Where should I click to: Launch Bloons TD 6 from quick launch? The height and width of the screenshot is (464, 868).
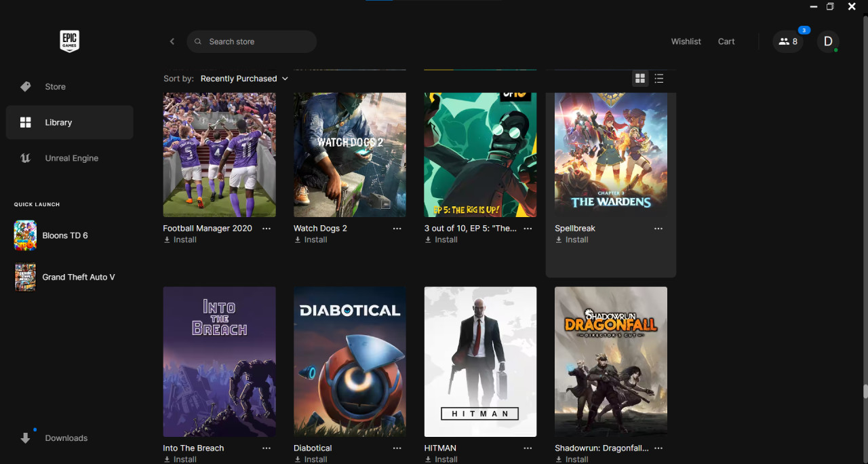tap(64, 235)
